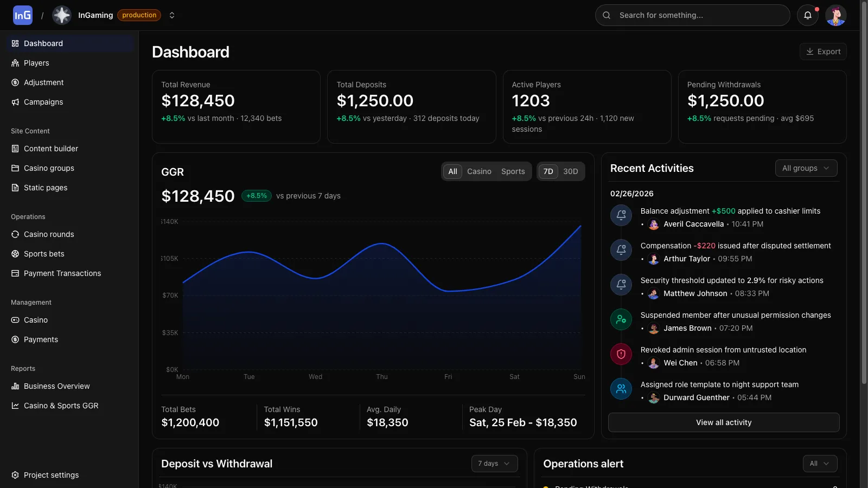868x488 pixels.
Task: Click the Content builder icon
Action: pos(15,149)
